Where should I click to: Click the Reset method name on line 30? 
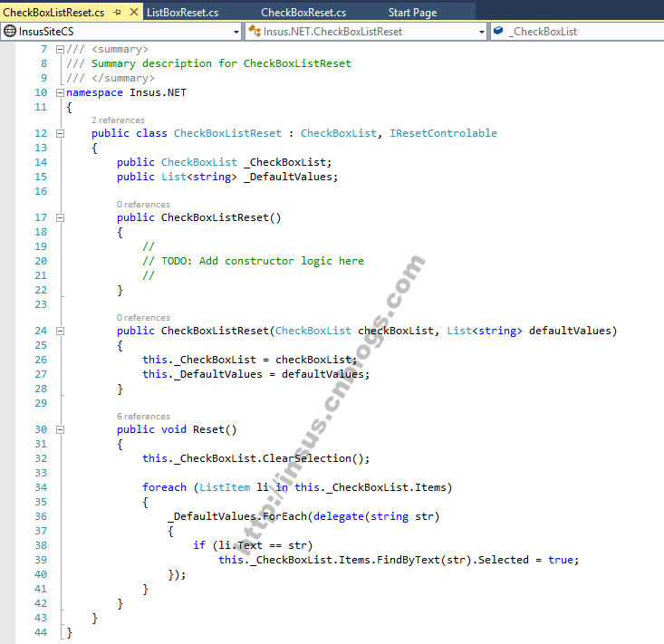tap(208, 429)
